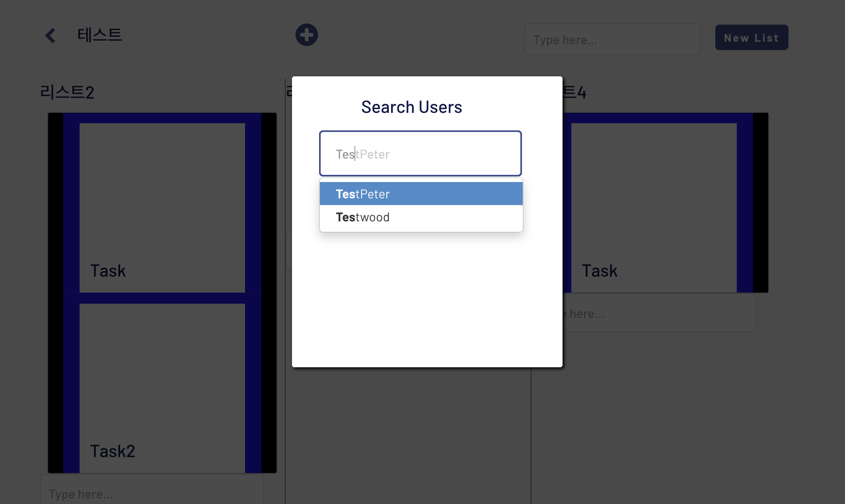Click the typed text Tes in search
Viewport: 845px width, 504px height.
[345, 154]
